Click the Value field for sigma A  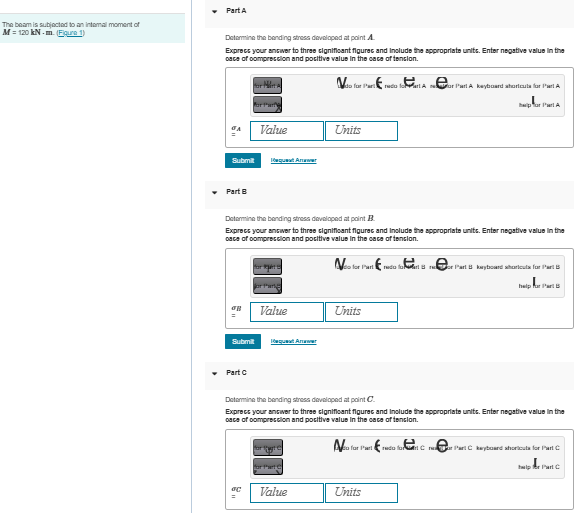click(287, 131)
